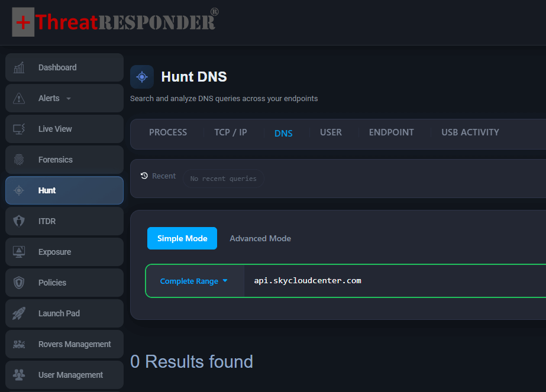Screen dimensions: 546x392
Task: Click the Hunt DNS target icon in header
Action: click(141, 77)
